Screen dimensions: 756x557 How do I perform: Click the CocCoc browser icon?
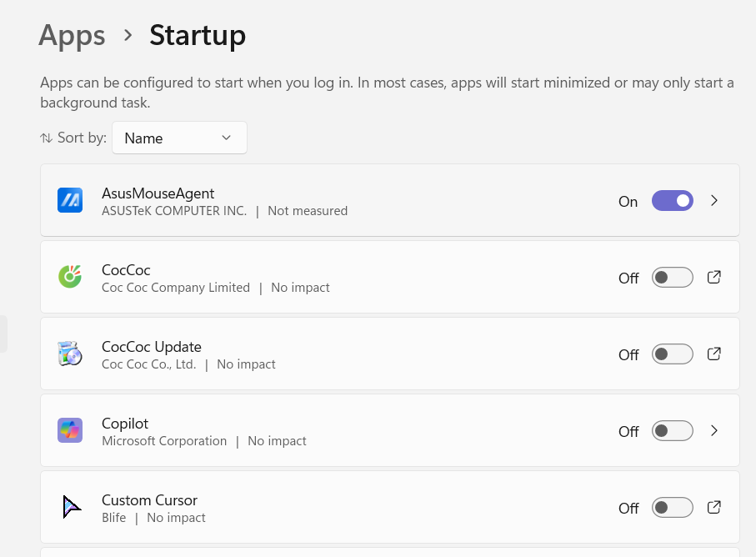pos(70,277)
